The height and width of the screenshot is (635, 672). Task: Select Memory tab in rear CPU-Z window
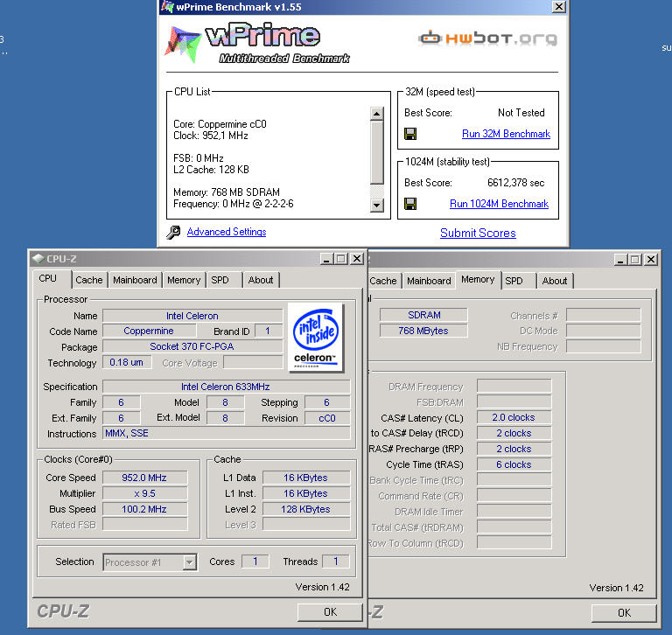[478, 279]
